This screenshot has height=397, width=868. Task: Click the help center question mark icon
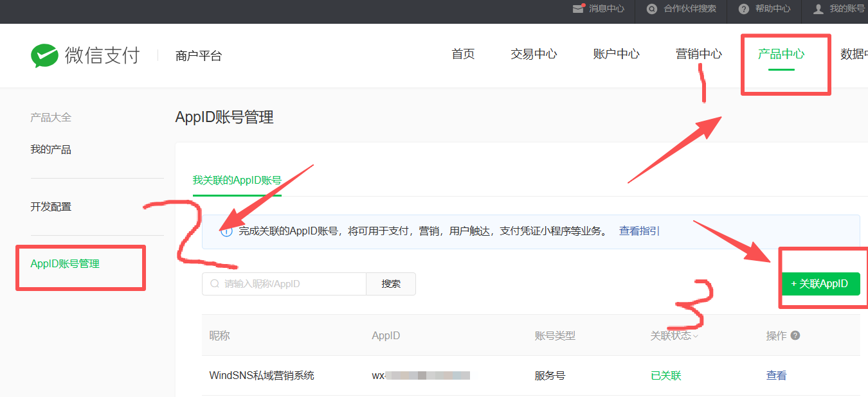[x=744, y=9]
